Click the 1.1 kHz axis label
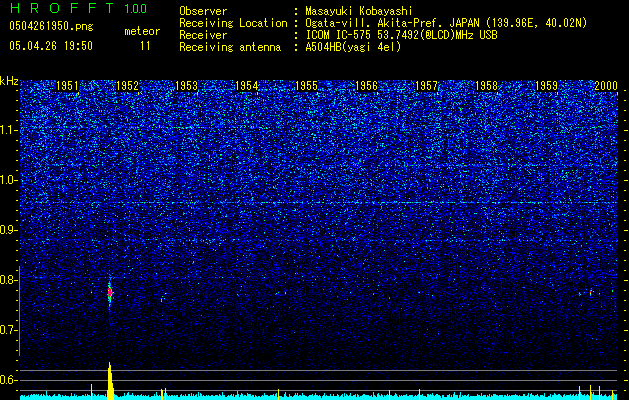Screen dimensions: 629x400 point(9,130)
